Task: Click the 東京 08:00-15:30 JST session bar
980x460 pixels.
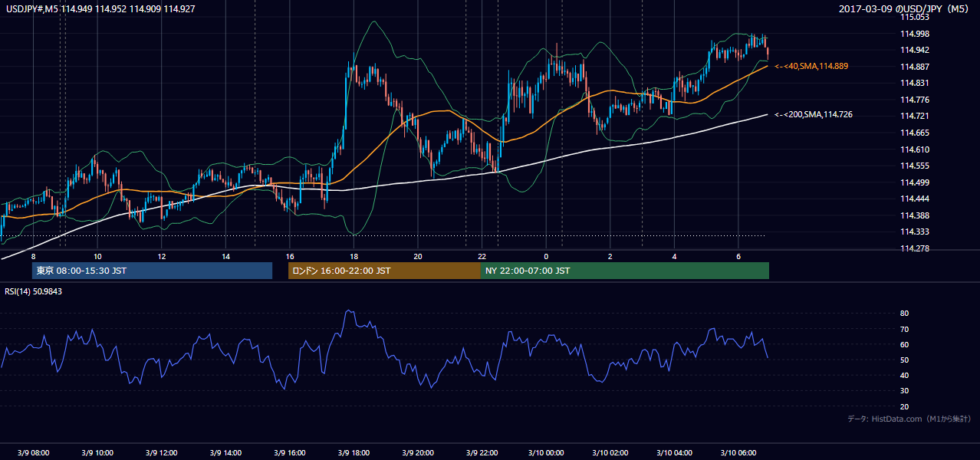Action: [x=153, y=271]
